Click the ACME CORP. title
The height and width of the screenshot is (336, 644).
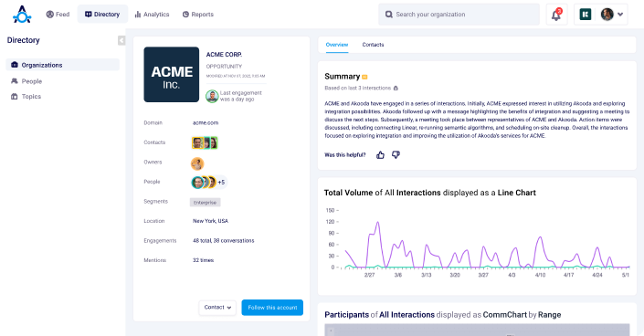tap(224, 54)
